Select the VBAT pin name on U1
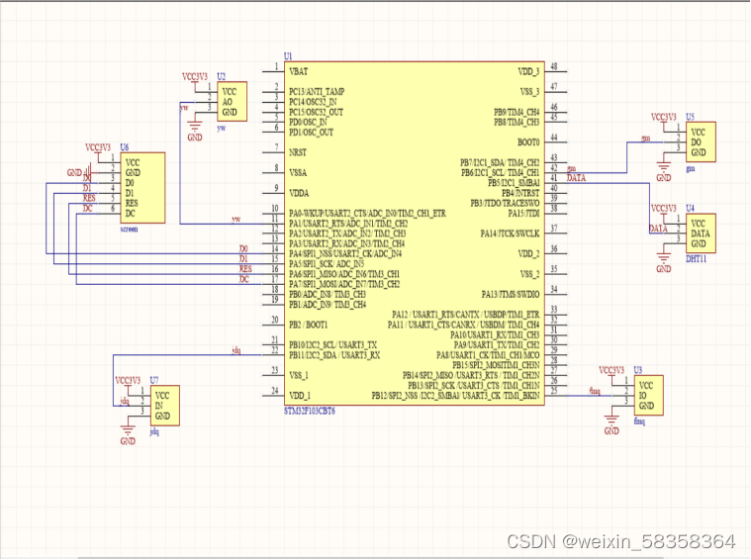The image size is (751, 560). [x=299, y=72]
